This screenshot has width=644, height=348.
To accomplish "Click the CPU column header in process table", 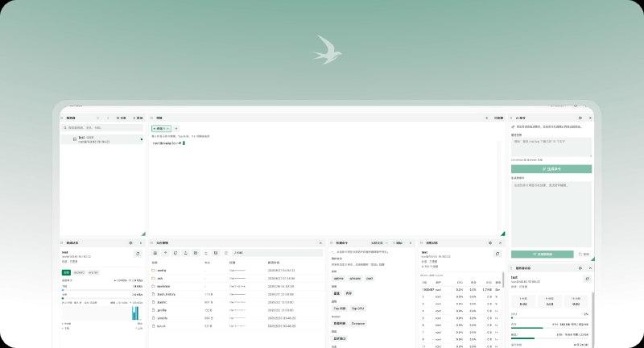I will coord(460,283).
